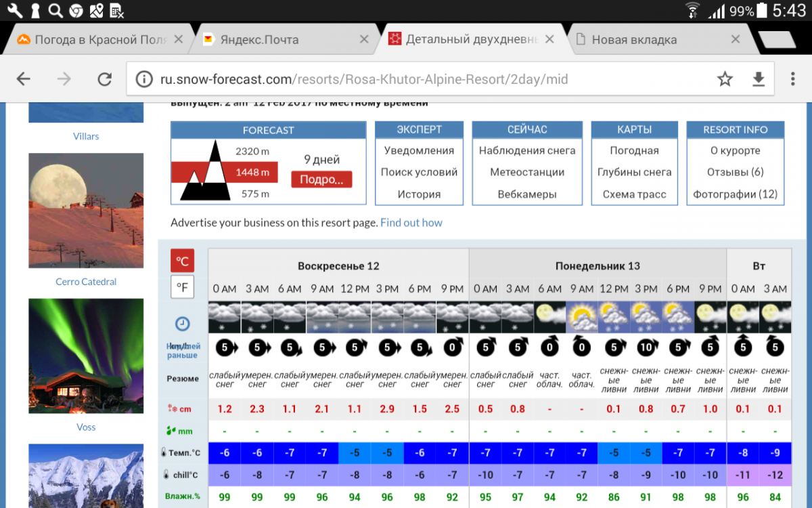The width and height of the screenshot is (812, 508).
Task: Open Уведомления link
Action: coord(419,150)
